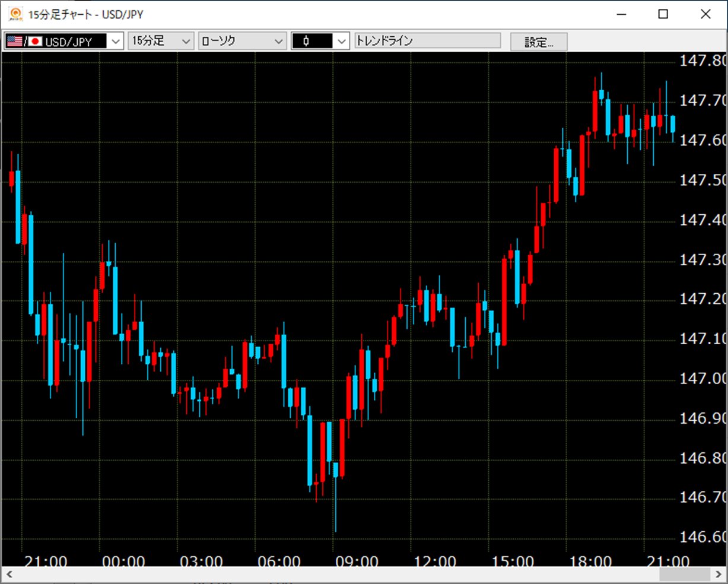The image size is (728, 584).
Task: Click the US/Japan flag icon
Action: [x=24, y=41]
